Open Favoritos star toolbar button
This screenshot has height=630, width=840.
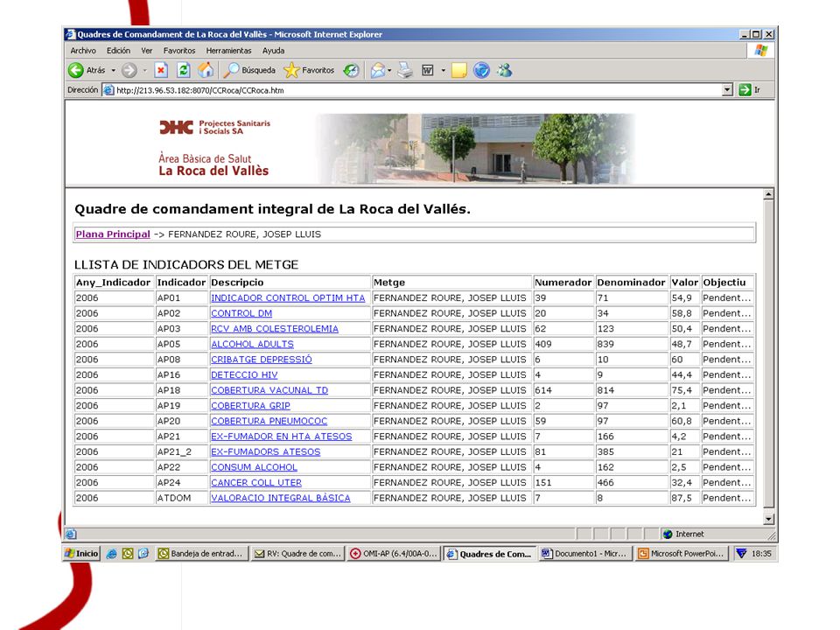[x=309, y=70]
